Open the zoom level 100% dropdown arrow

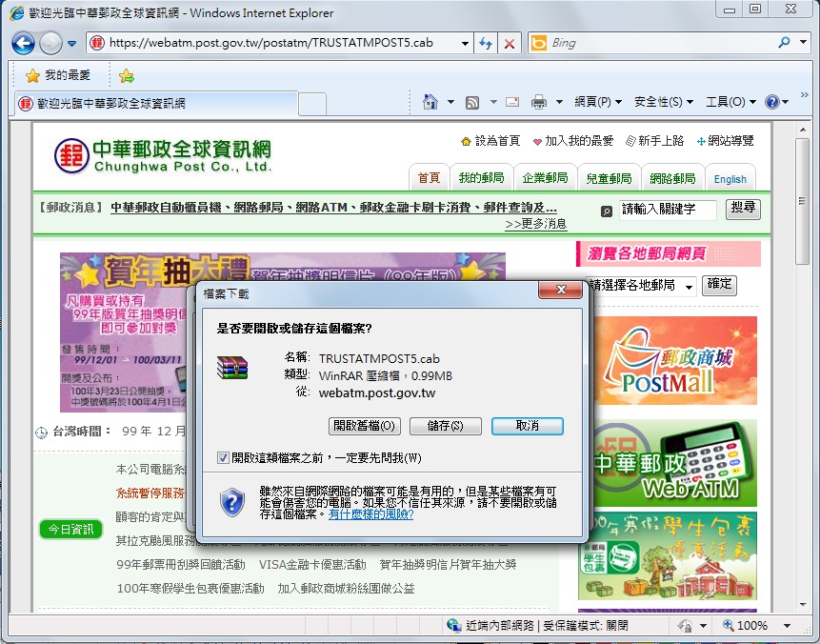(787, 626)
